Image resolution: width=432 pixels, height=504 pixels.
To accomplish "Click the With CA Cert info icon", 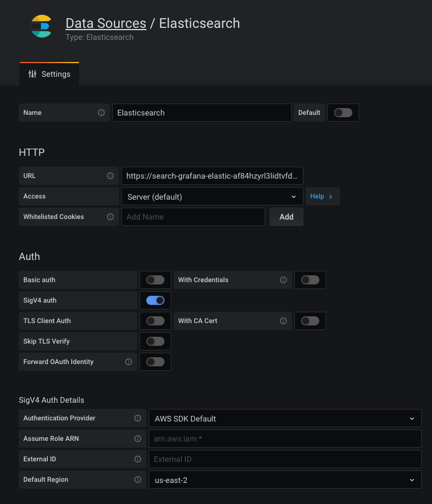I will coord(283,320).
